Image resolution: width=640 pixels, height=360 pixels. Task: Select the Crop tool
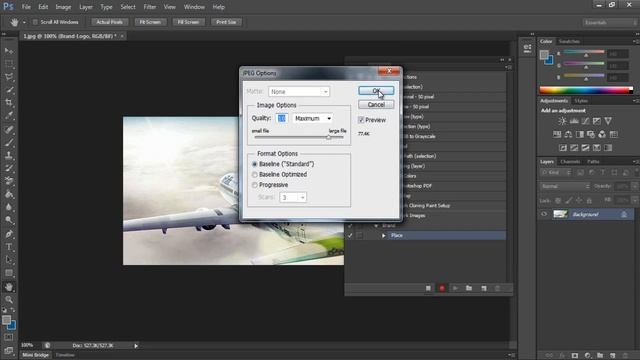point(9,102)
